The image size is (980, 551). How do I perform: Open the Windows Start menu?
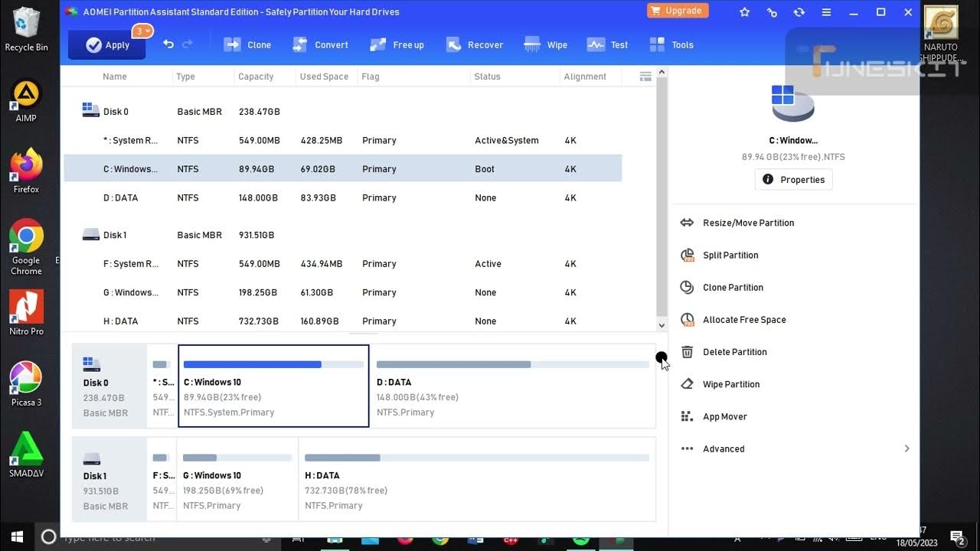17,536
